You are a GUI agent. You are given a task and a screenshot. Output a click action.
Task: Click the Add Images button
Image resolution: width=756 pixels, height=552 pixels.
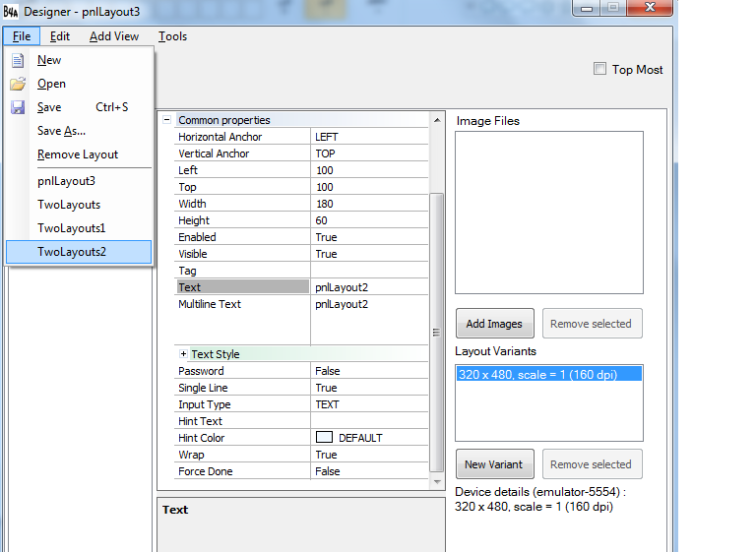[495, 324]
